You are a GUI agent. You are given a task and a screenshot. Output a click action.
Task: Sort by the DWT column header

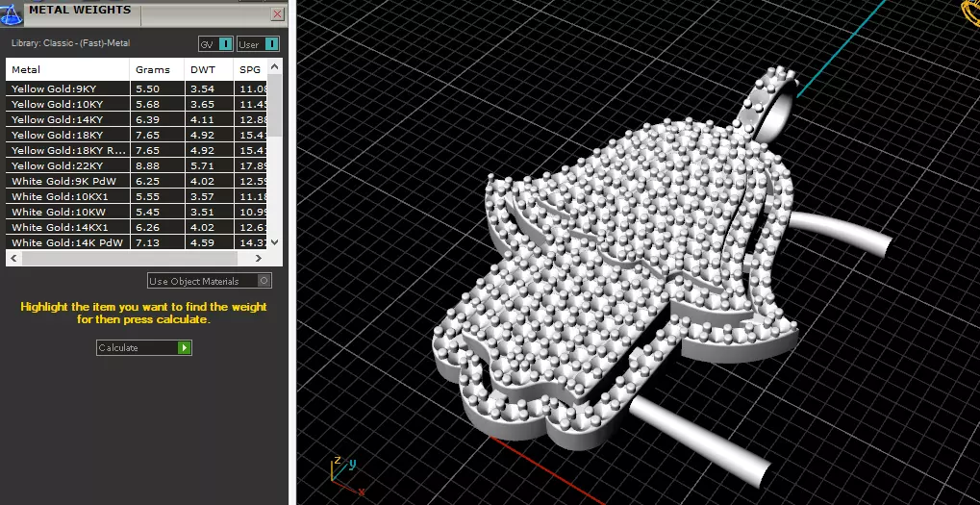209,69
